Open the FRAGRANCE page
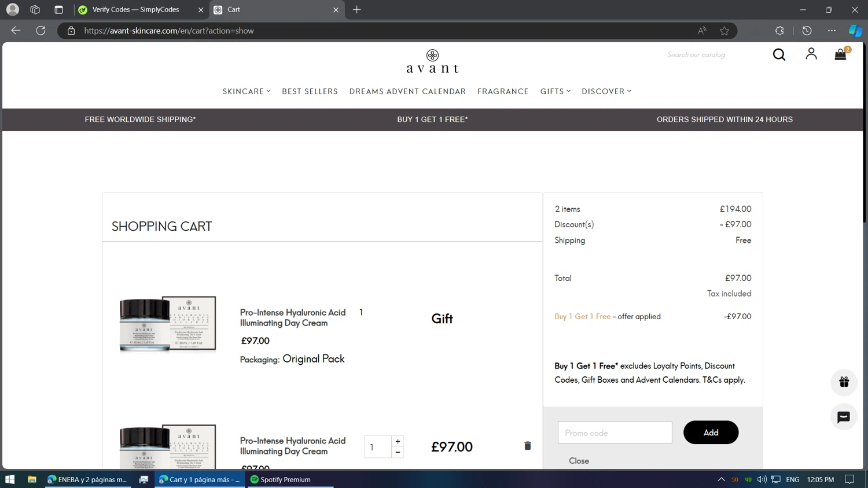868x488 pixels. coord(503,91)
